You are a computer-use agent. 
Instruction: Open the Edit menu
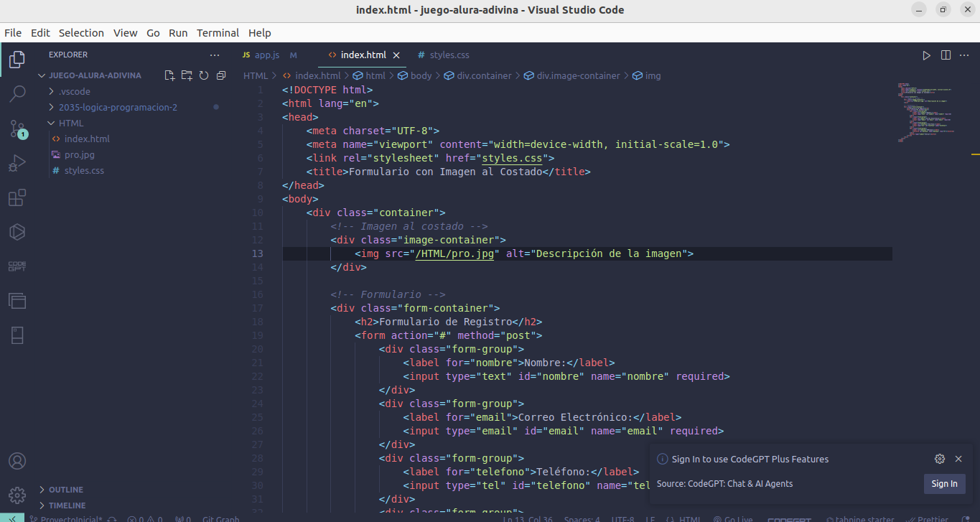pos(41,33)
